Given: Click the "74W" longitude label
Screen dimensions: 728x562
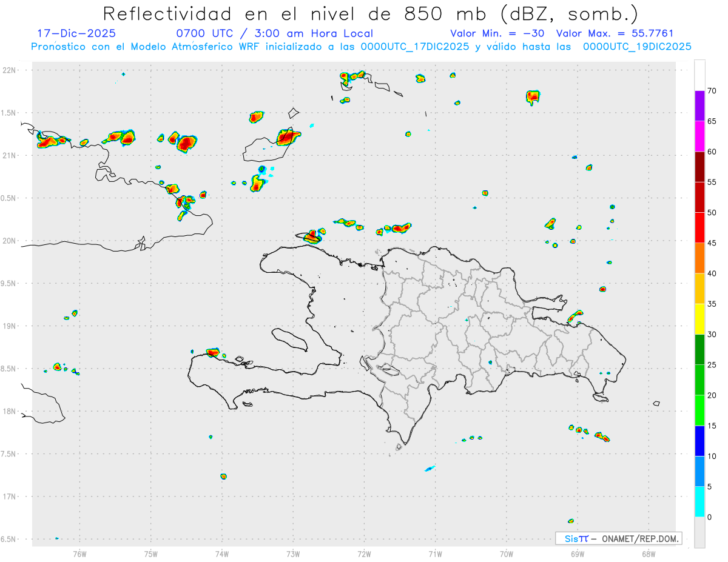Looking at the screenshot, I should pyautogui.click(x=222, y=554).
